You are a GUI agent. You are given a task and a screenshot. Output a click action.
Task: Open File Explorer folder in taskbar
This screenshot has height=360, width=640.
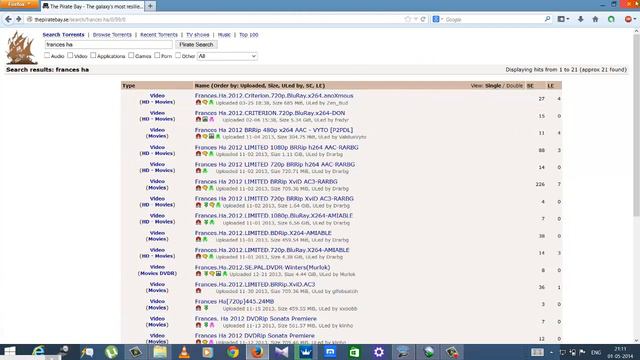tap(160, 352)
